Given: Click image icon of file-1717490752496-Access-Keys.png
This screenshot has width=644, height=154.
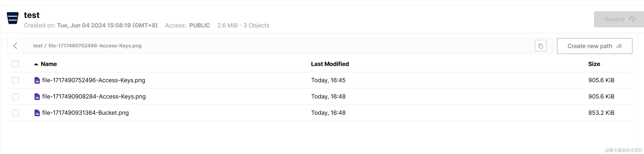Looking at the screenshot, I should [37, 80].
